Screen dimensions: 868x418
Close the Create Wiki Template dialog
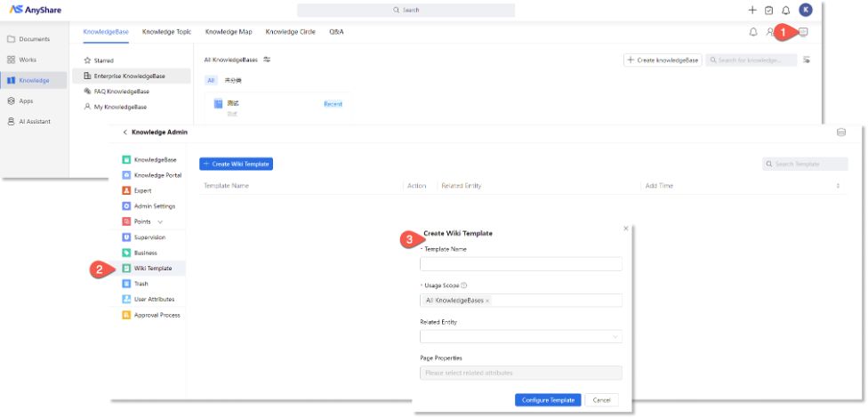tap(625, 229)
